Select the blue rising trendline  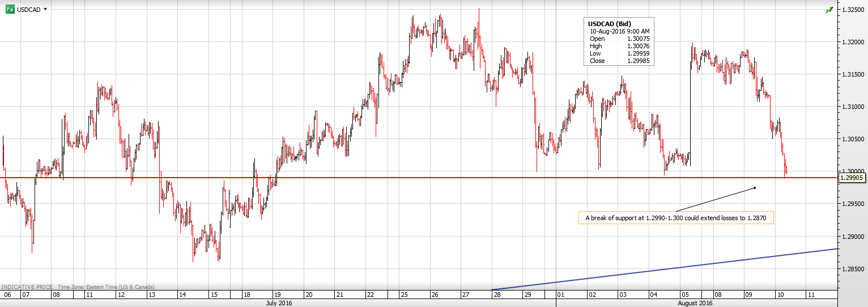(x=664, y=269)
